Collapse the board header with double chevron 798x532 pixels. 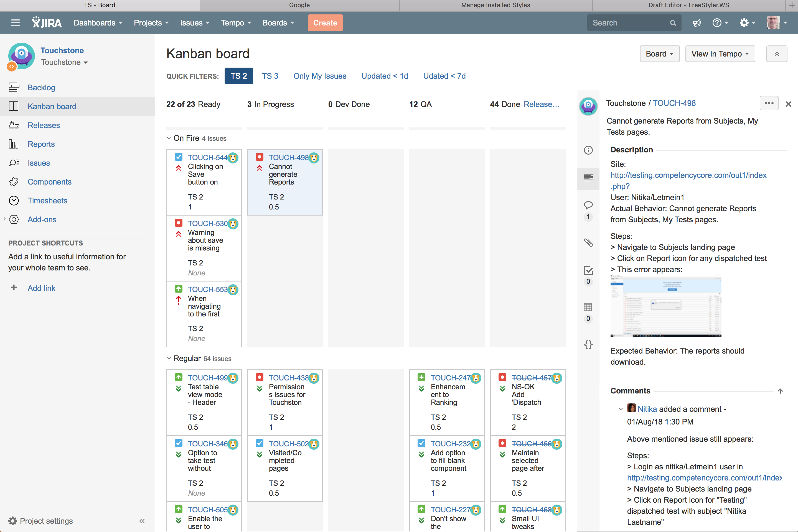click(x=777, y=54)
